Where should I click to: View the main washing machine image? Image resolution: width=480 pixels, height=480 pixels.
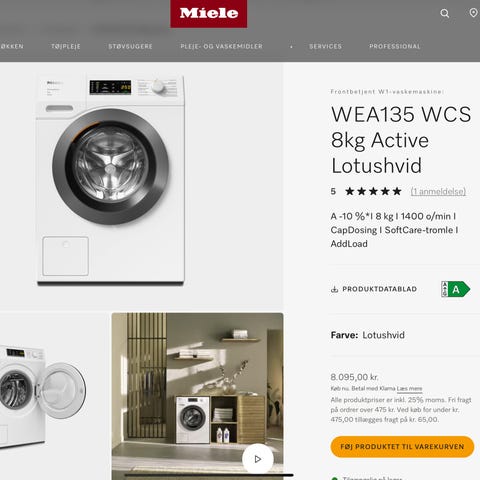click(110, 180)
